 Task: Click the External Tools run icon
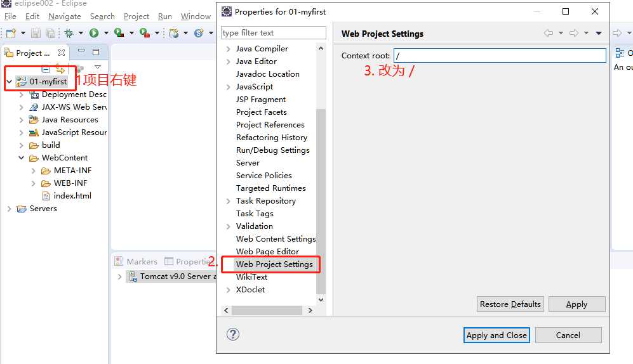tap(145, 32)
